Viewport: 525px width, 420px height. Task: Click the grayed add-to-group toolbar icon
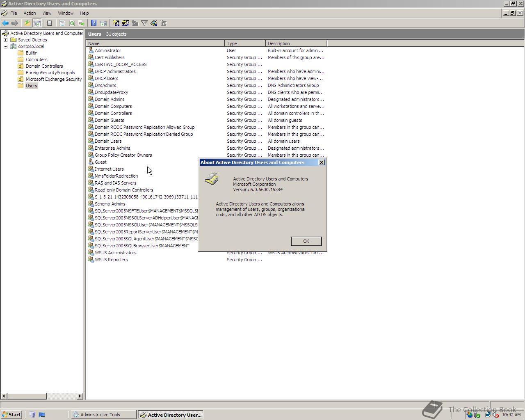pyautogui.click(x=163, y=23)
